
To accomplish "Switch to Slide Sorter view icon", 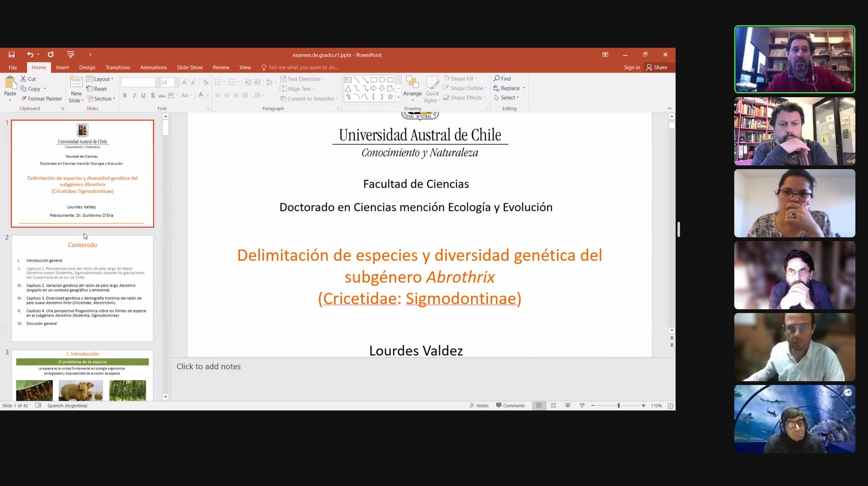I will click(554, 406).
